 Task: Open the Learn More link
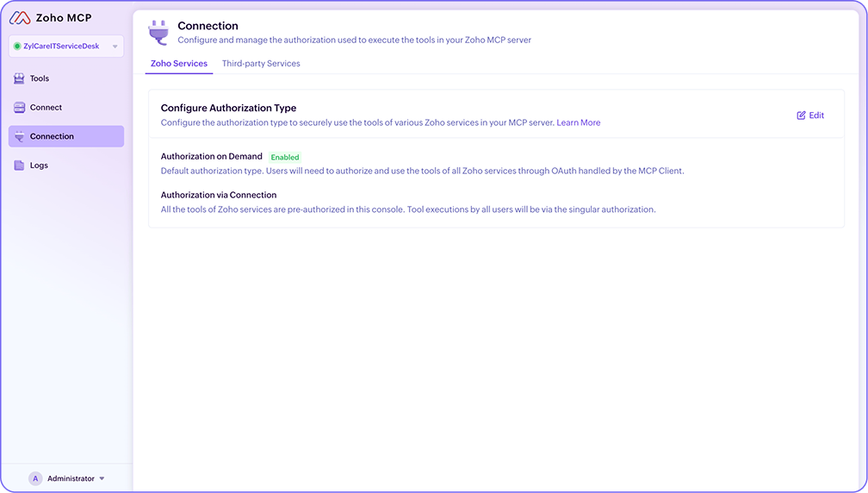point(579,122)
